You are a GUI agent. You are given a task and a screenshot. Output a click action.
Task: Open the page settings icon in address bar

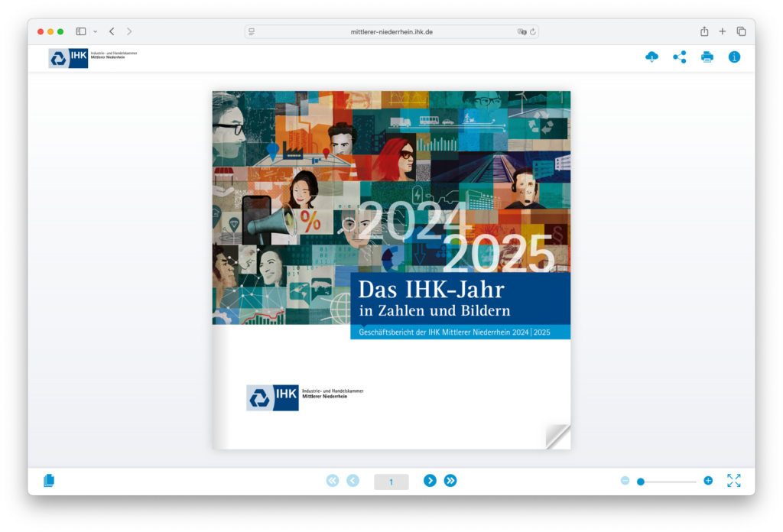pyautogui.click(x=252, y=31)
